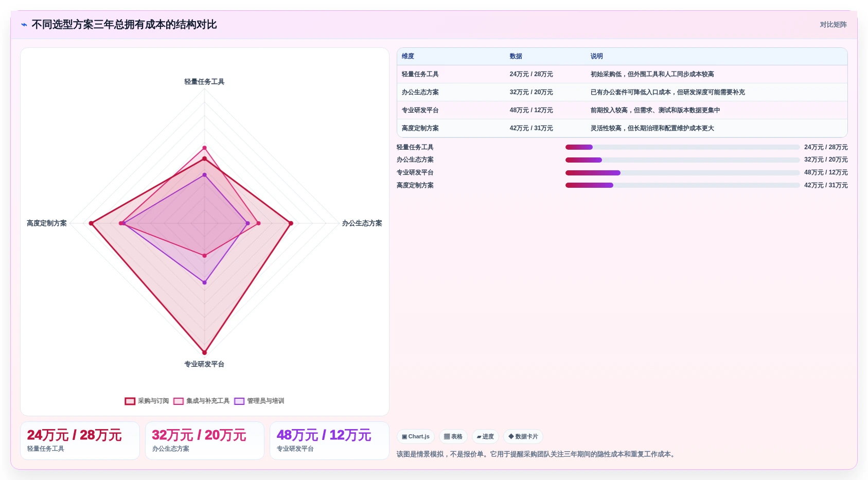Open the 32万元 / 20万元 data card
Image resolution: width=868 pixels, height=480 pixels.
205,440
